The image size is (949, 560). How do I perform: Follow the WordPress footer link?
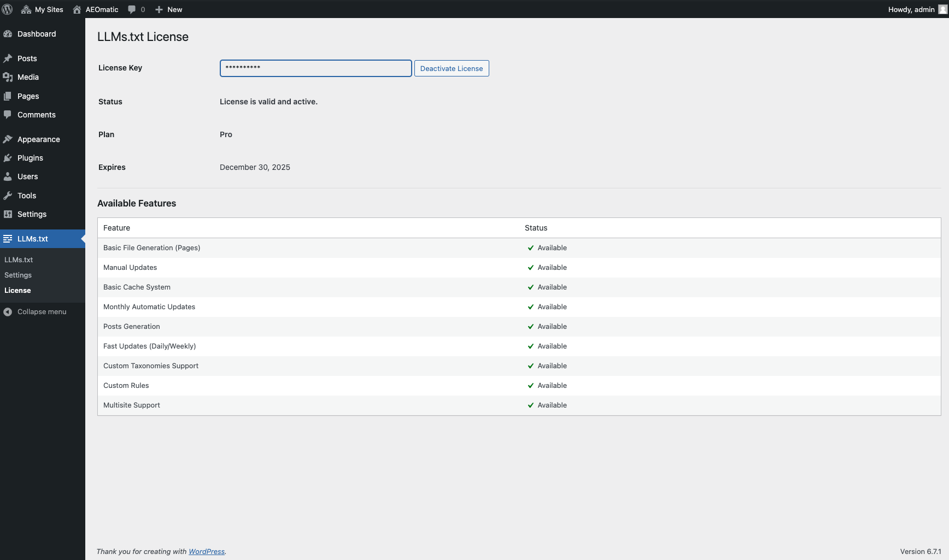[x=207, y=552]
